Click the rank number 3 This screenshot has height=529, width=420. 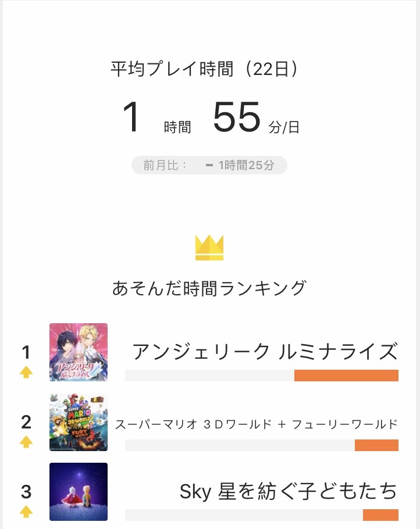[x=26, y=492]
